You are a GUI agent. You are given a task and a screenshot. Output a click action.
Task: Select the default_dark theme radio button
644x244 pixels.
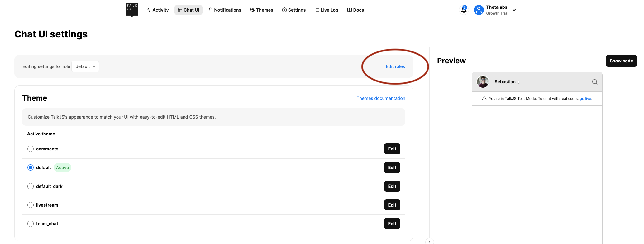(31, 186)
